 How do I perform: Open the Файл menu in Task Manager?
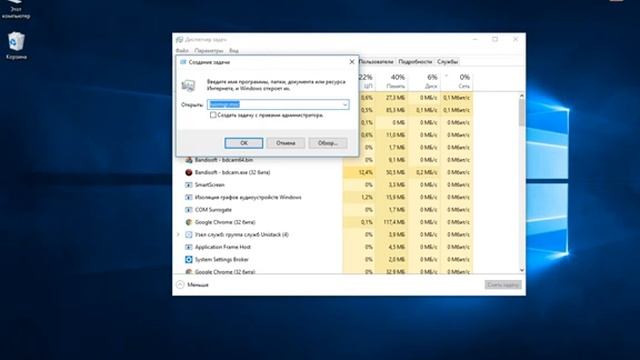pos(182,51)
